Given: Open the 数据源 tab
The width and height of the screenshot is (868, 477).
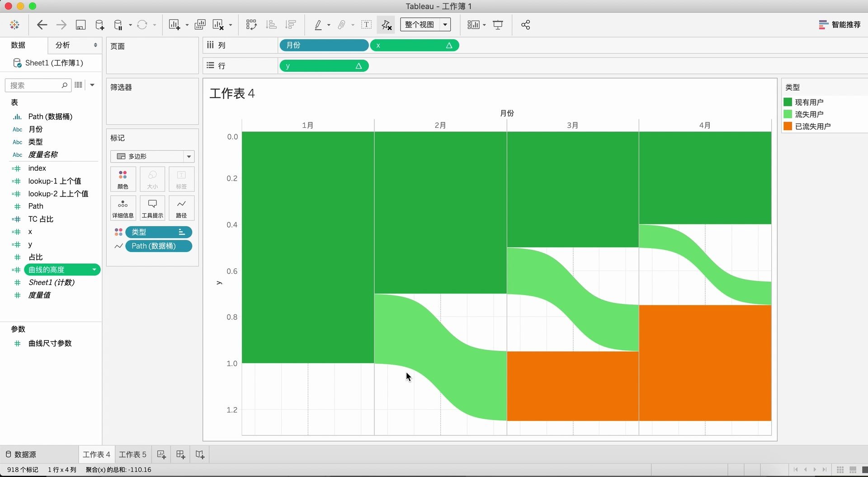Looking at the screenshot, I should (21, 454).
